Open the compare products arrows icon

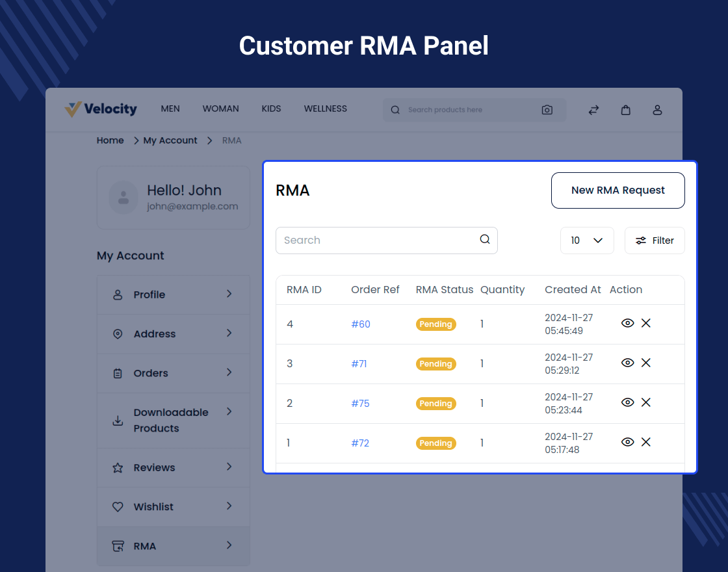tap(593, 110)
